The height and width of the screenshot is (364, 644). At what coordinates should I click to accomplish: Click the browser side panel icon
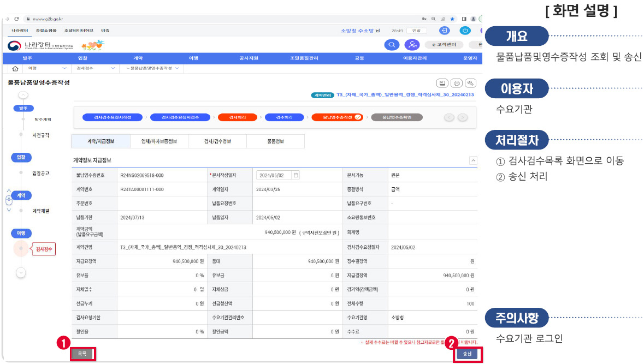(464, 19)
